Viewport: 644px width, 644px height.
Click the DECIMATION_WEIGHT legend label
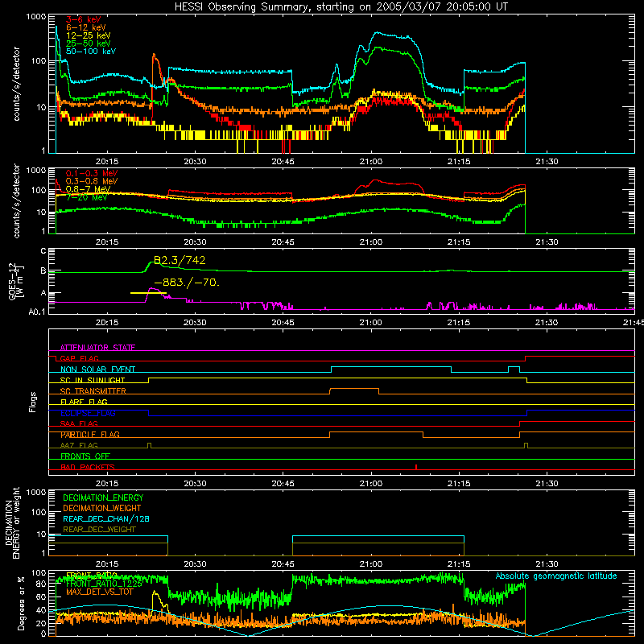tap(102, 508)
